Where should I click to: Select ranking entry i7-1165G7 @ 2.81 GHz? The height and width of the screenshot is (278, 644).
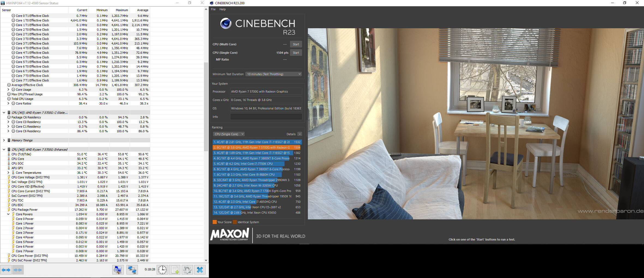[257, 142]
